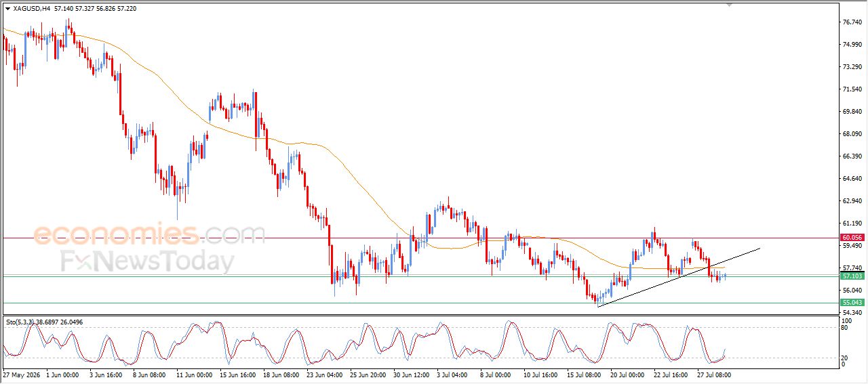Click the 76.740 price scale label
The width and height of the screenshot is (868, 384).
(852, 22)
